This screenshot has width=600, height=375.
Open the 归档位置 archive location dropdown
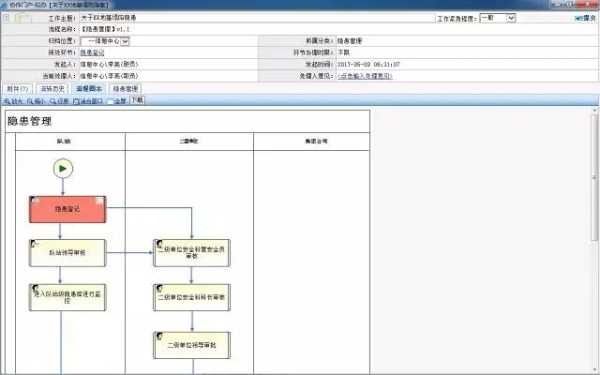tap(105, 41)
